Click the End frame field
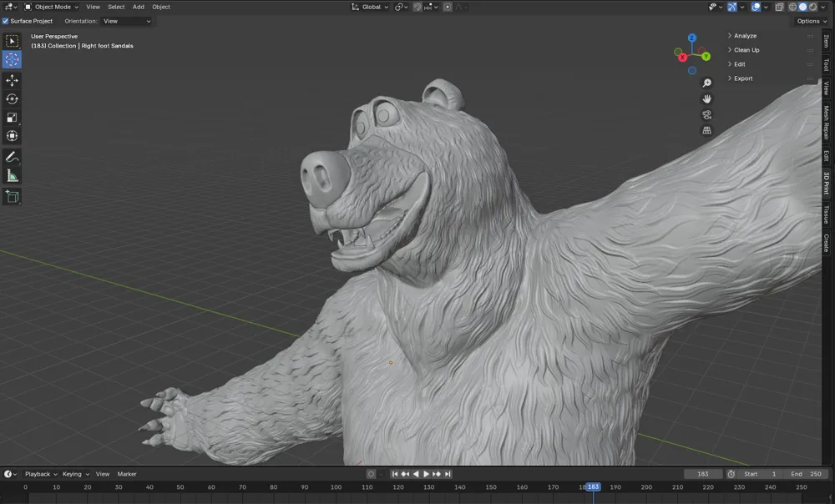Image resolution: width=835 pixels, height=504 pixels. [806, 474]
